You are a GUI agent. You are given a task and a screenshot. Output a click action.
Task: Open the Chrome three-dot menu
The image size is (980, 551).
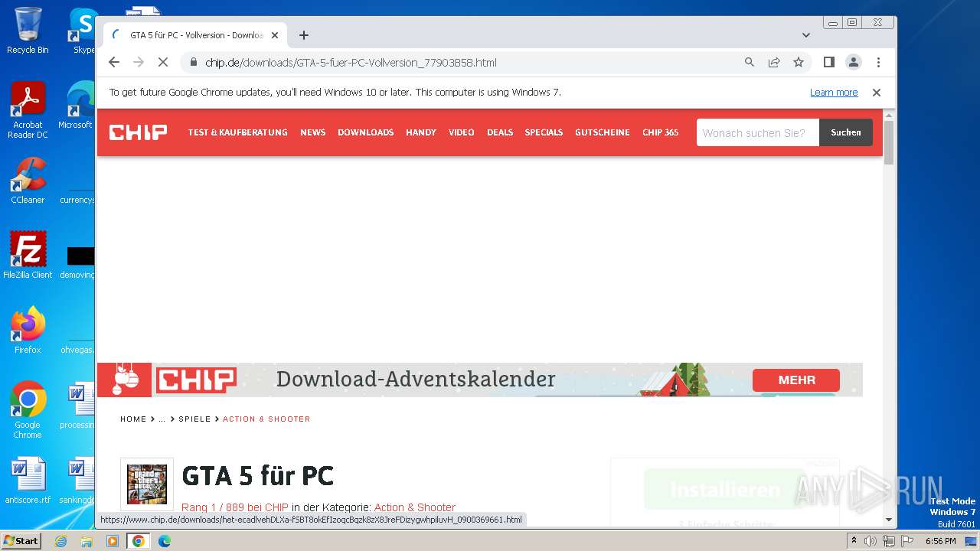878,63
